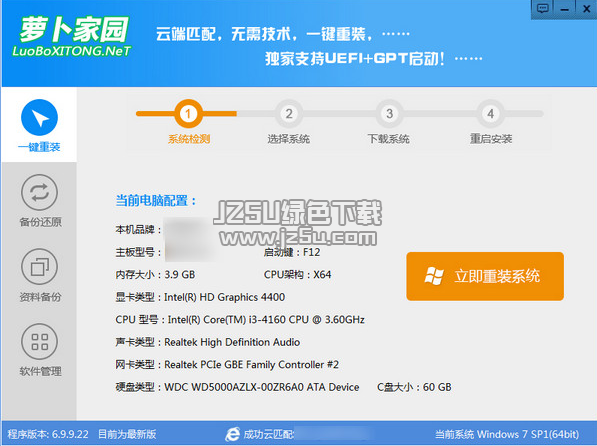Click the 启动键 F12 entry
The width and height of the screenshot is (597, 446).
click(x=292, y=252)
